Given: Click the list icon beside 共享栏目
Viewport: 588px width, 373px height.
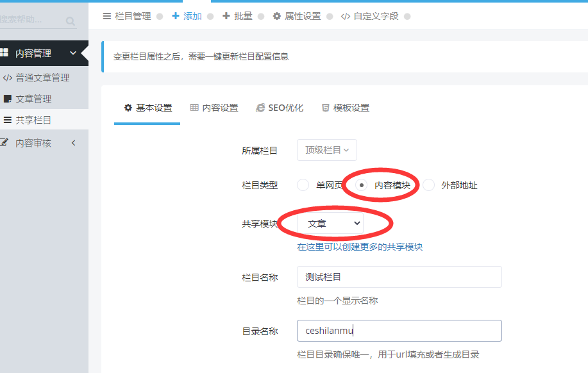Looking at the screenshot, I should [x=8, y=120].
